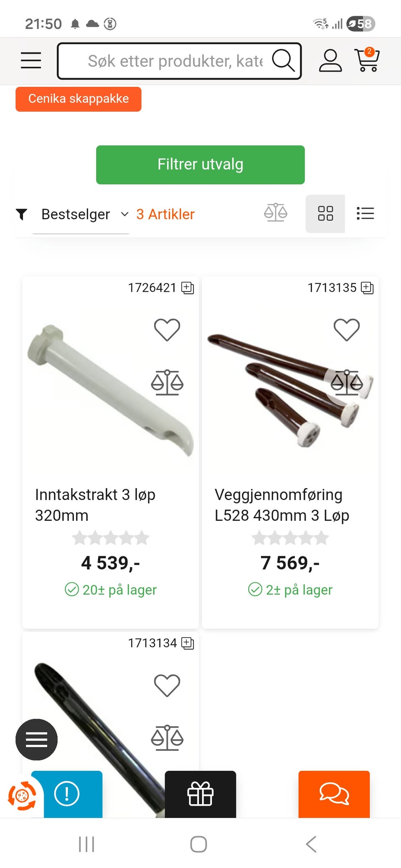This screenshot has width=401, height=868.
Task: Copy article number 1713135
Action: (367, 288)
